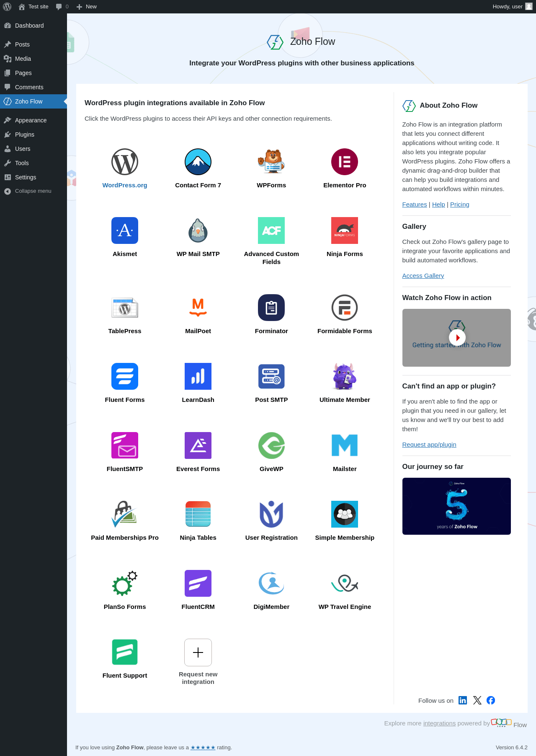Click the Features link
This screenshot has width=536, height=756.
click(x=415, y=205)
